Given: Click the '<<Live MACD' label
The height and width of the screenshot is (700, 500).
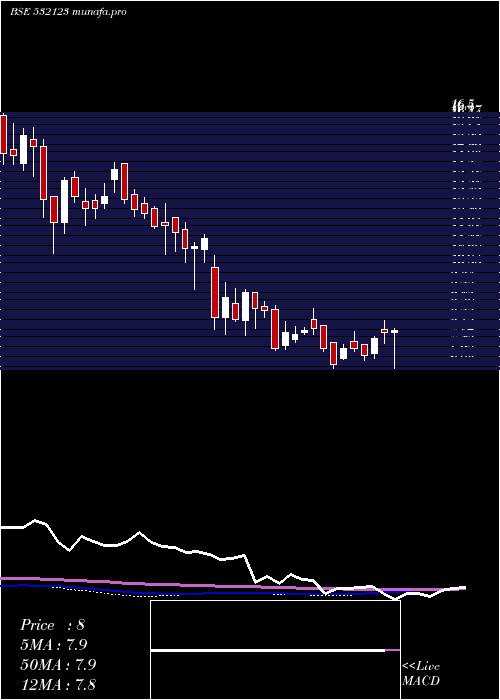Looking at the screenshot, I should tap(421, 674).
